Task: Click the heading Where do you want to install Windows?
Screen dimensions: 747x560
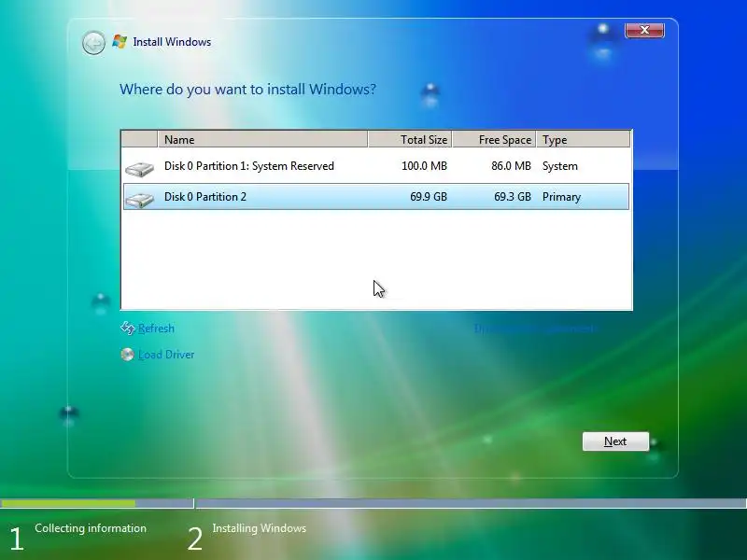Action: click(247, 90)
